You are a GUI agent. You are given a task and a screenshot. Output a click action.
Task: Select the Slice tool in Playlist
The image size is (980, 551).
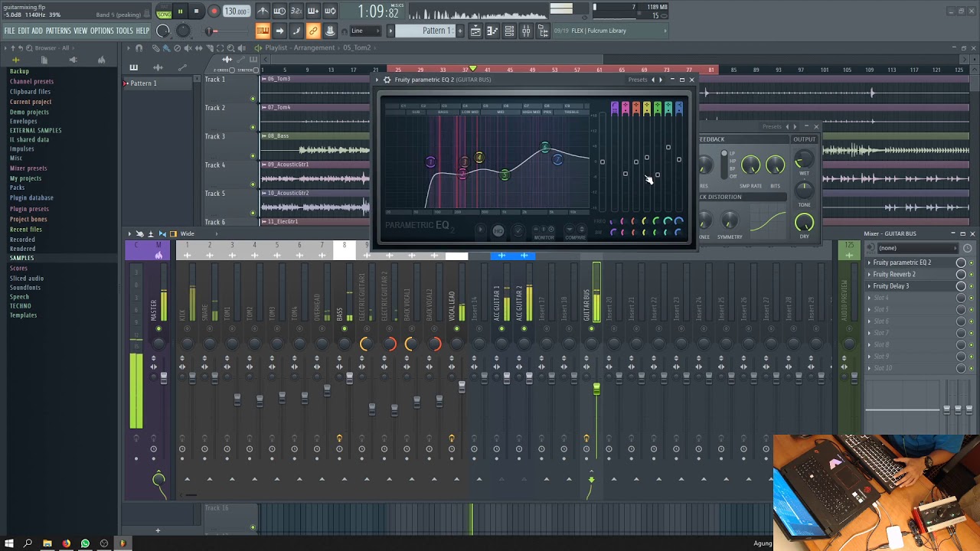[x=209, y=48]
